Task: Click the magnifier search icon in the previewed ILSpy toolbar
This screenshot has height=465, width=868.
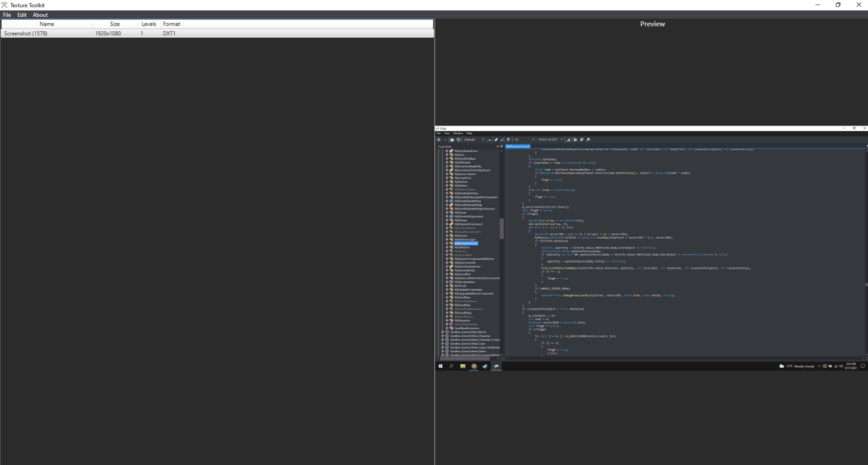Action: (588, 140)
